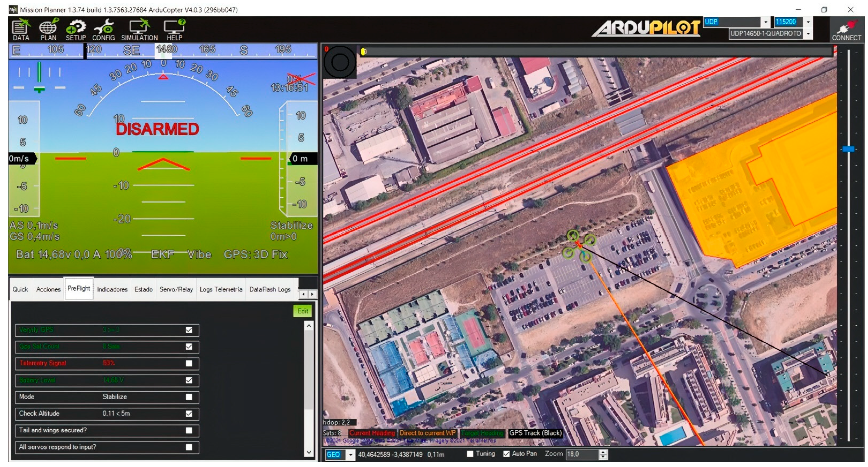Expand the GEO coordinate format dropdown
This screenshot has width=868, height=467.
(351, 454)
